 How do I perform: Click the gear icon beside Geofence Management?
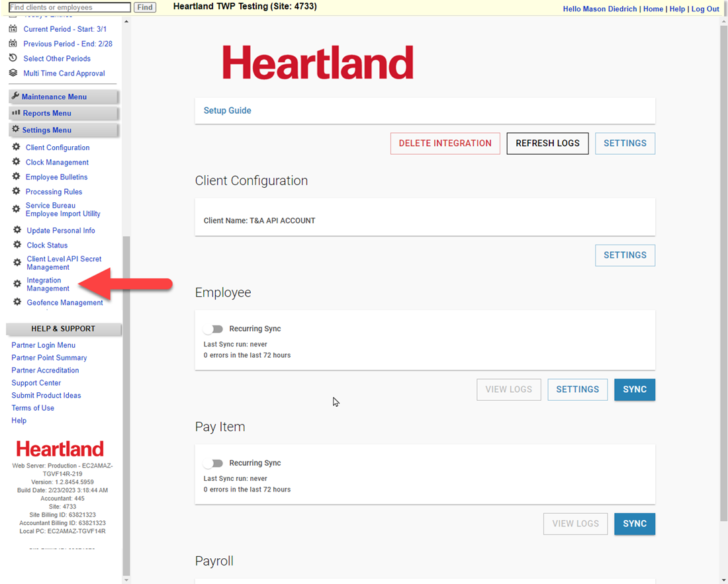click(x=16, y=302)
